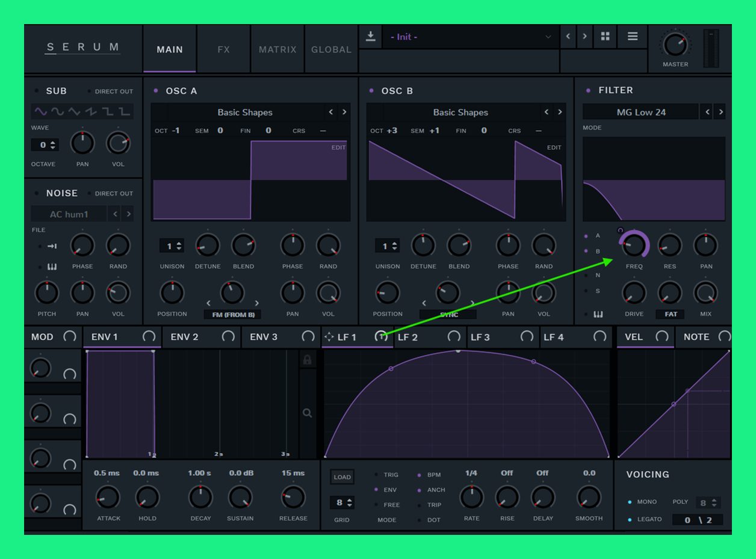Enable the SUB oscillator
This screenshot has width=756, height=559.
[36, 91]
